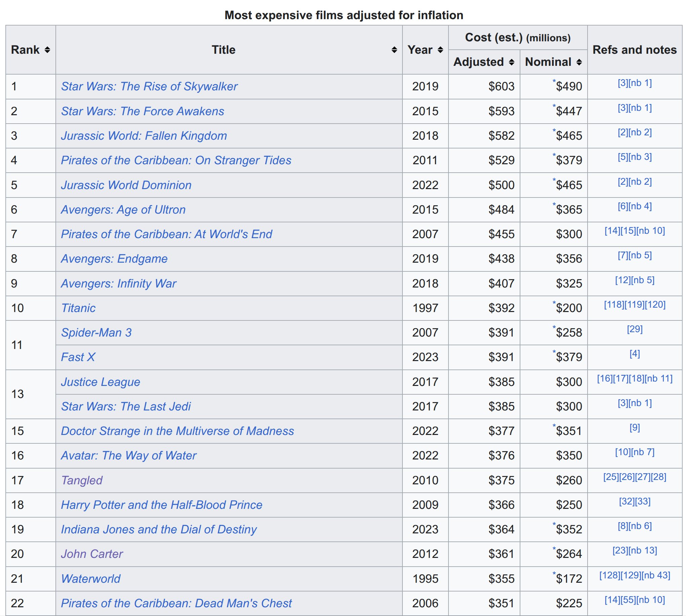This screenshot has height=616, width=686.
Task: Open Waterworld film link
Action: [91, 579]
